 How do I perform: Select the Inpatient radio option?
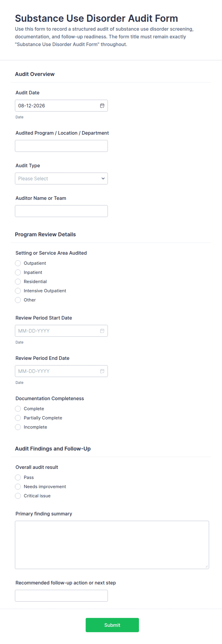[18, 272]
